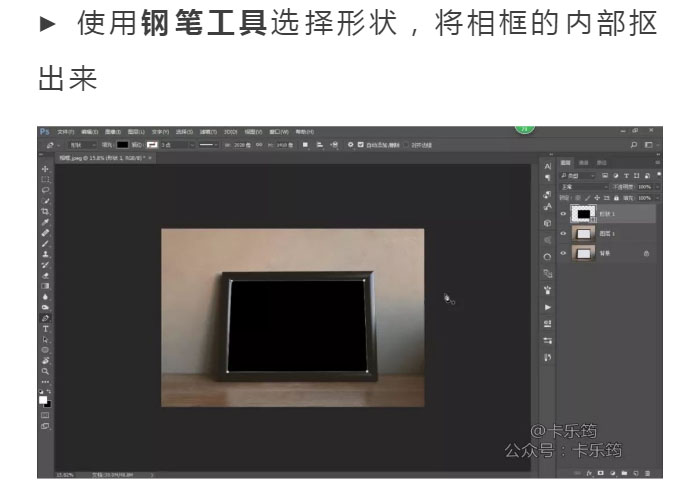Toggle visibility of the top shape layer
The image size is (700, 487).
(563, 214)
